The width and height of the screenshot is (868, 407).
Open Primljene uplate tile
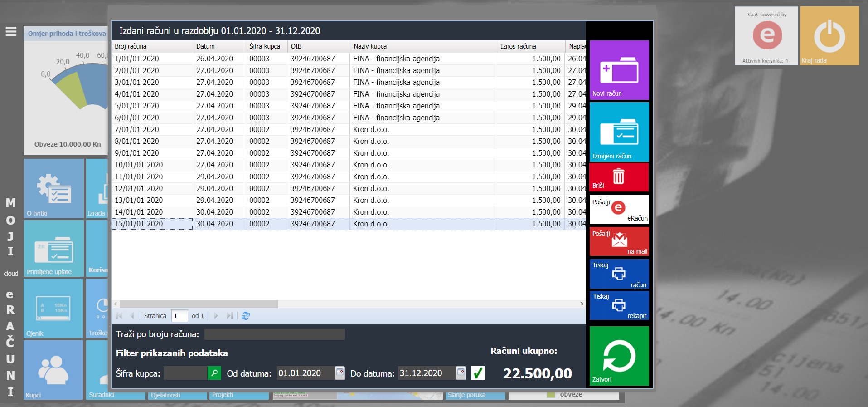point(54,248)
